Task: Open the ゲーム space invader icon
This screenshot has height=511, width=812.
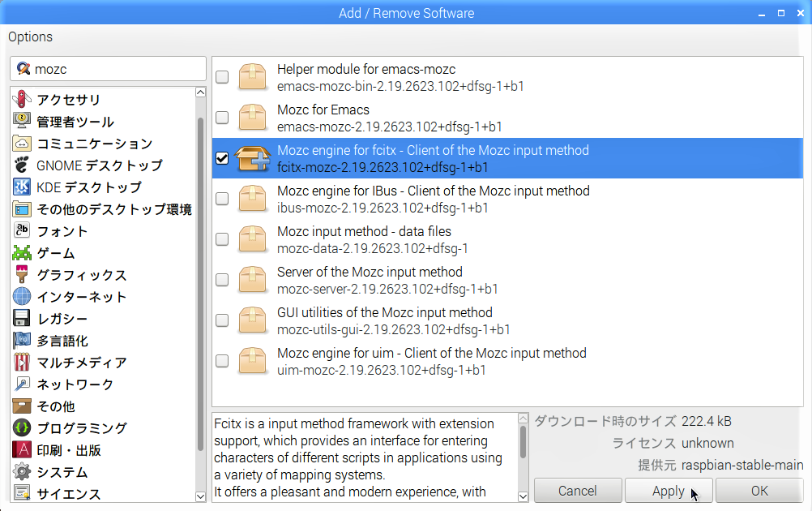Action: [22, 252]
